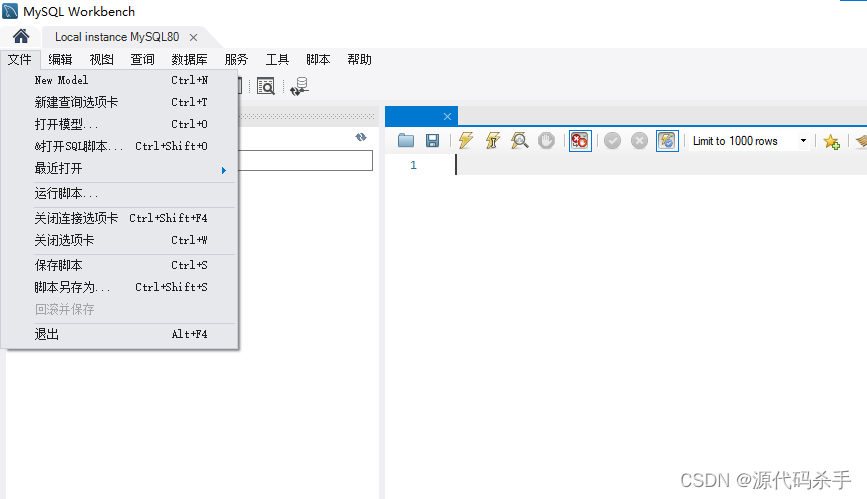Viewport: 867px width, 499px height.
Task: Click the commit transaction checkmark icon
Action: (612, 141)
